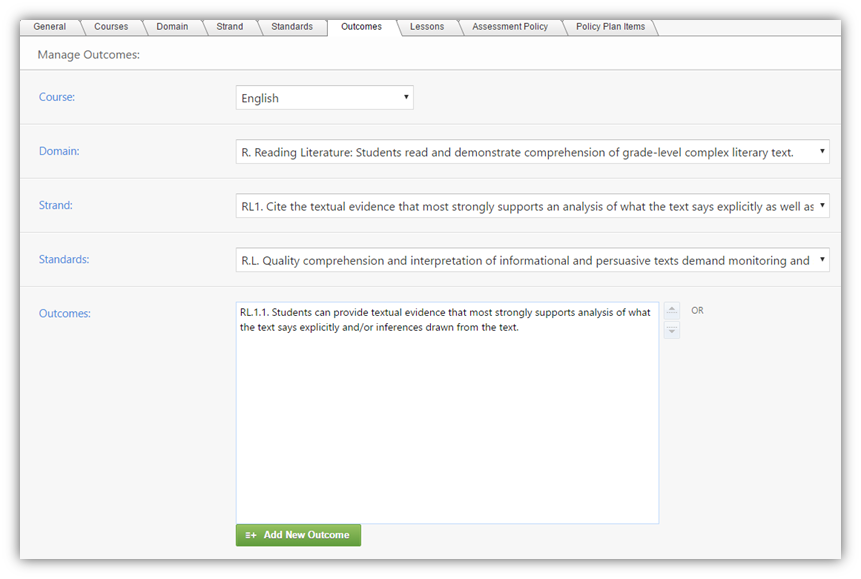Select the Strand tab
Viewport: 861px width, 579px height.
[230, 27]
